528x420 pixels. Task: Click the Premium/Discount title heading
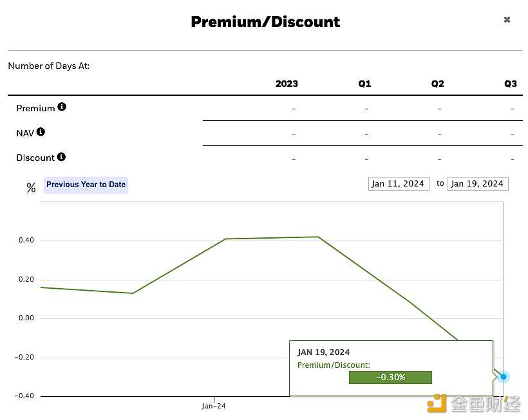point(265,22)
